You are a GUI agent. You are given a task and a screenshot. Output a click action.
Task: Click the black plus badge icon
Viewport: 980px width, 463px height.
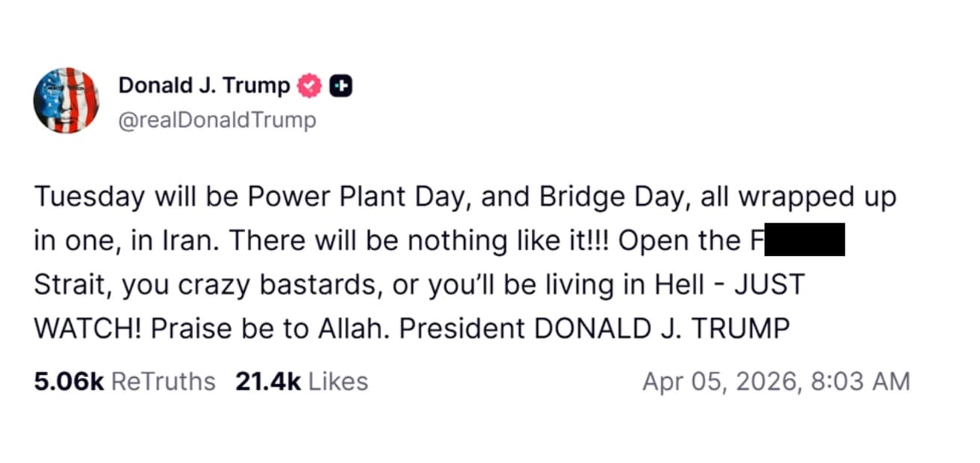click(x=341, y=87)
